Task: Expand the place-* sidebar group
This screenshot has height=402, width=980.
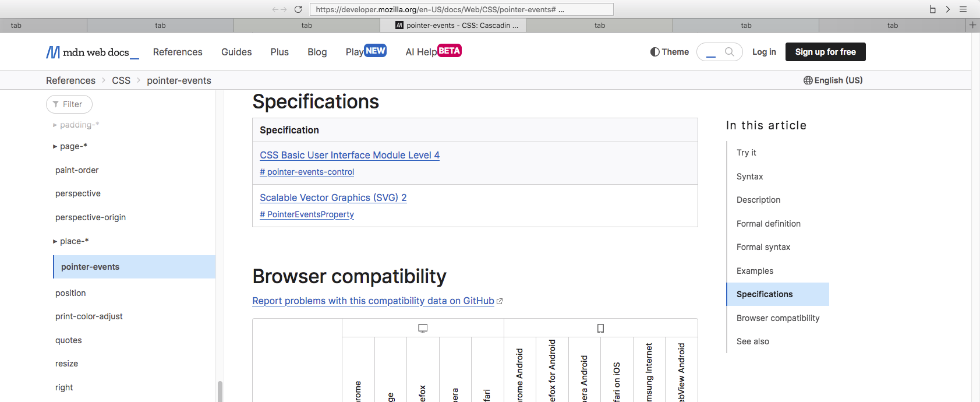Action: coord(55,241)
